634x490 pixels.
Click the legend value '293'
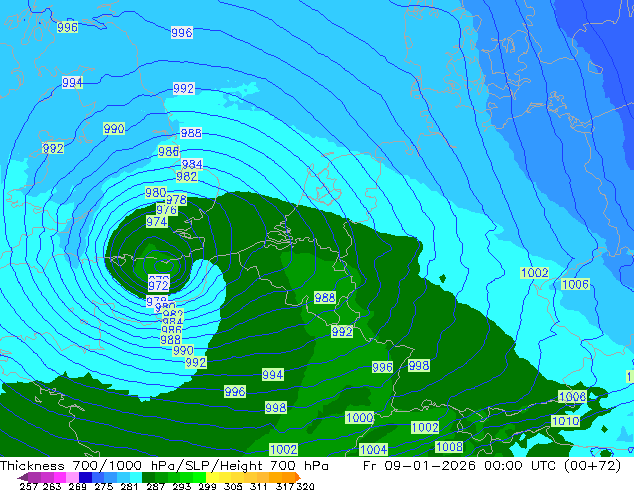click(x=181, y=486)
